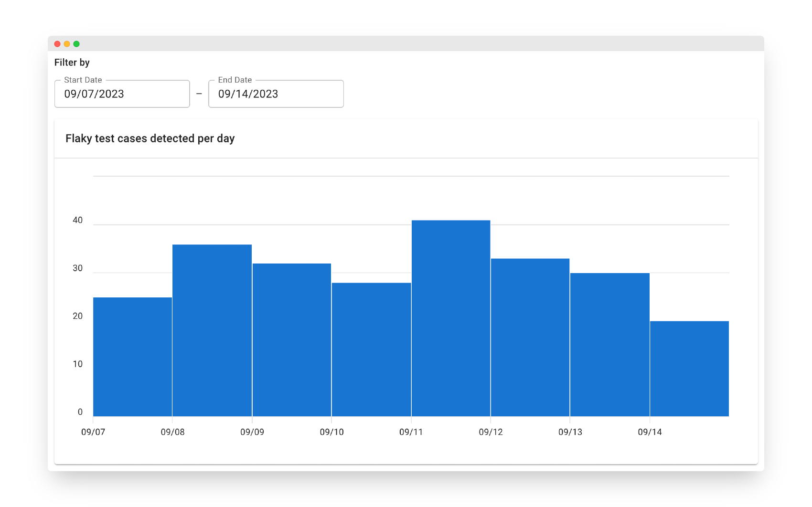Maximize the window with green button

(76, 44)
